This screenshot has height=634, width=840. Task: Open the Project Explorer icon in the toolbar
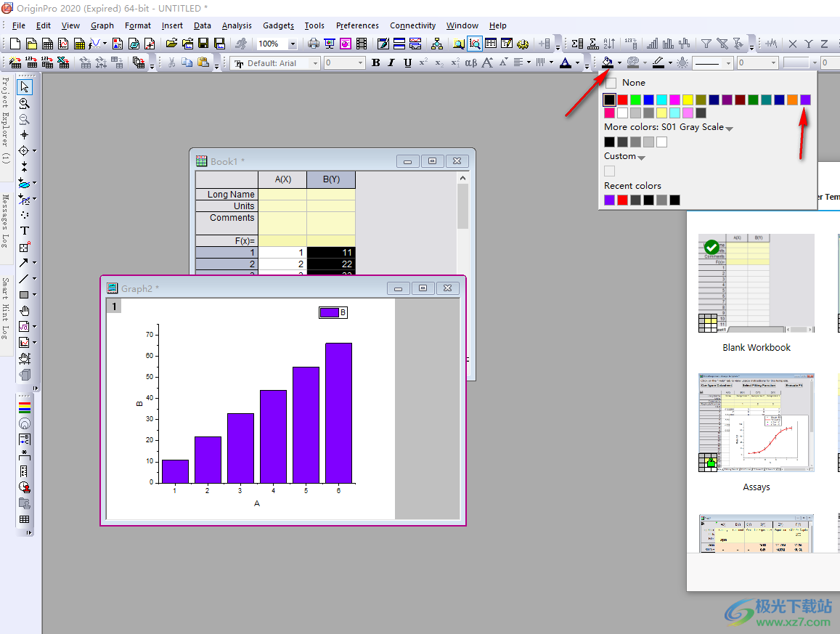[459, 44]
